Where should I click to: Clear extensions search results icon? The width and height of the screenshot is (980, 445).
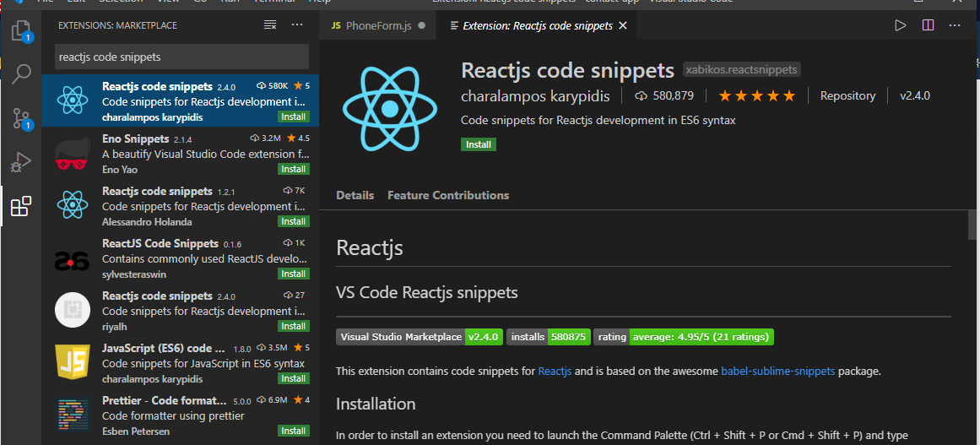269,25
